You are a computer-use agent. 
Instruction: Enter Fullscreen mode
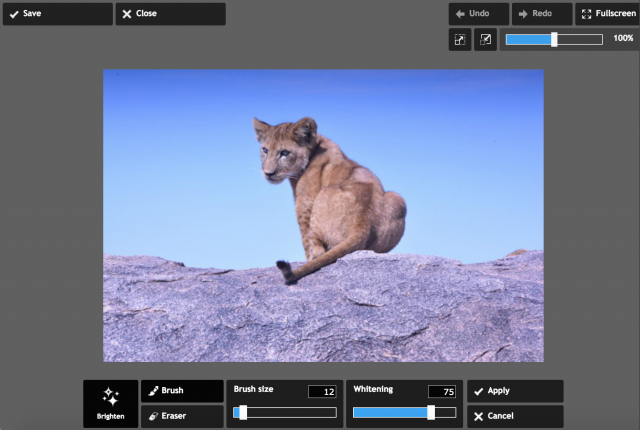pos(607,14)
